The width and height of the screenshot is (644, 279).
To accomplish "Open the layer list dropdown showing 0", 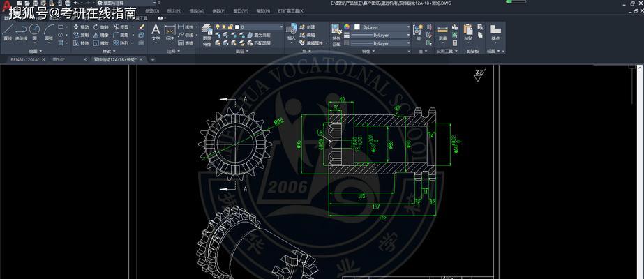I will tap(249, 27).
